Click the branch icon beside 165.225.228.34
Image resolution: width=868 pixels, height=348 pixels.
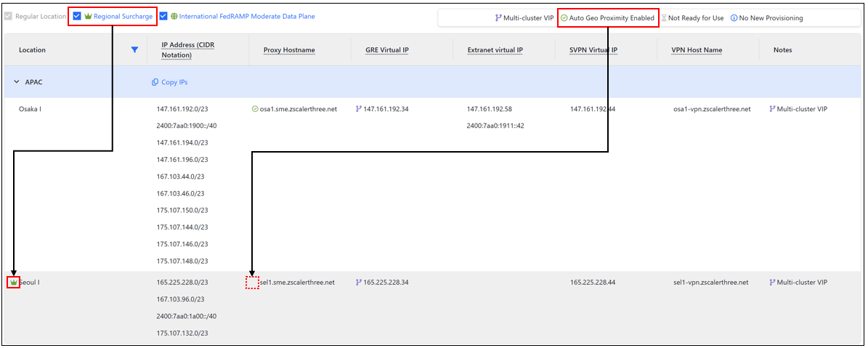click(359, 283)
